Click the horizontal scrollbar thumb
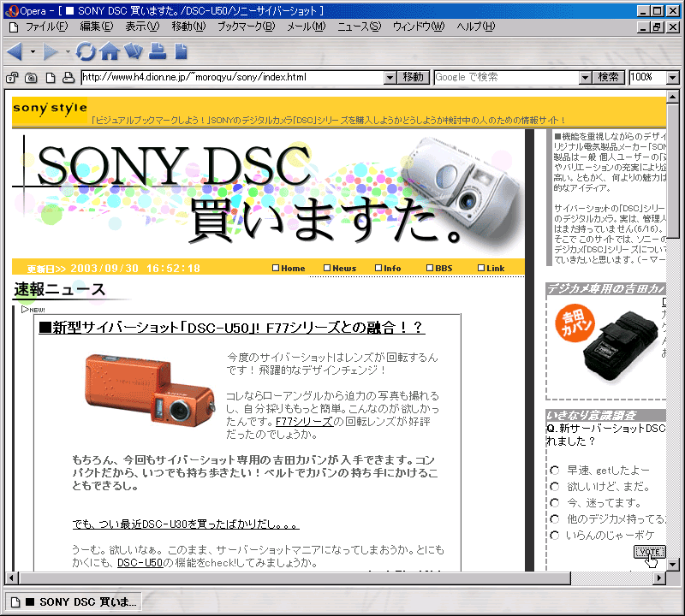Image resolution: width=685 pixels, height=616 pixels. pyautogui.click(x=295, y=578)
